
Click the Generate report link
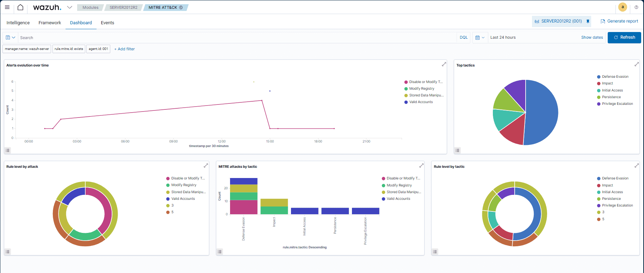pyautogui.click(x=619, y=21)
